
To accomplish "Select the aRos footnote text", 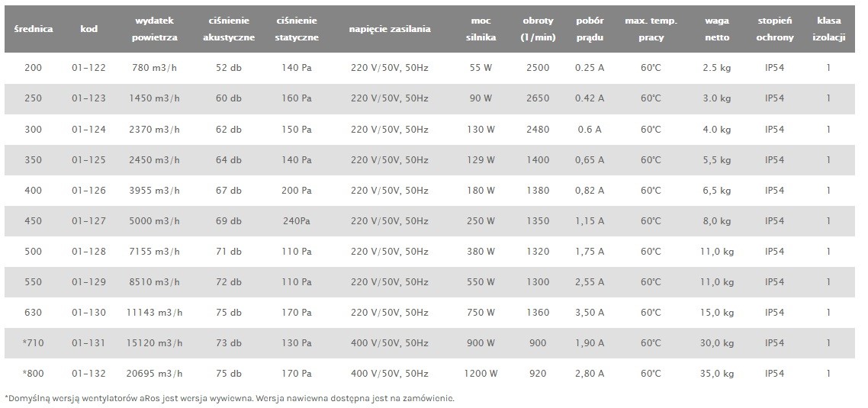I will pyautogui.click(x=229, y=398).
